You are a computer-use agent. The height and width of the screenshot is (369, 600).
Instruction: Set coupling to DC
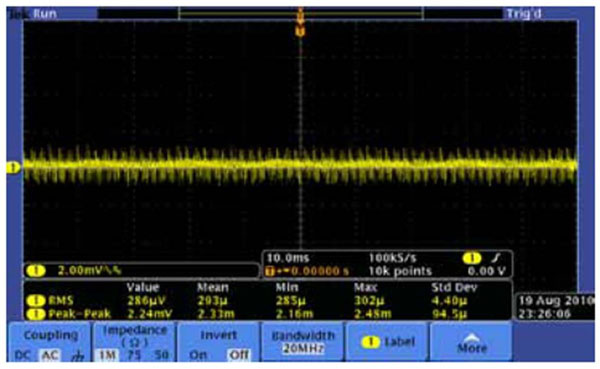[x=22, y=356]
